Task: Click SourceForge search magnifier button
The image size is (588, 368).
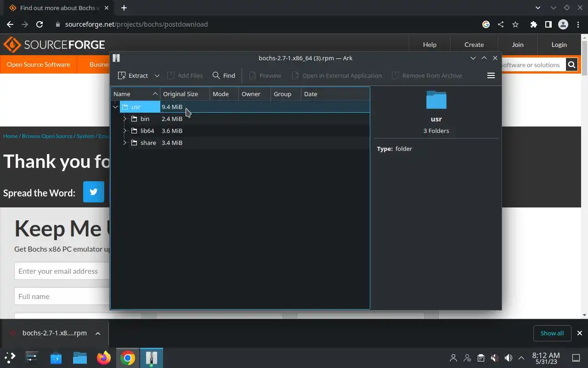Action: point(571,65)
